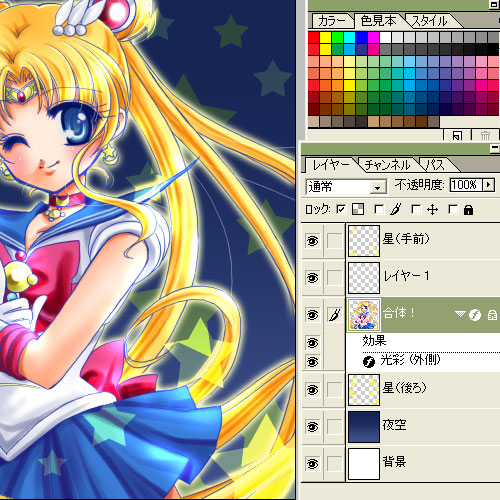Click the paintbrush indicator beside 合体！ layer
The height and width of the screenshot is (500, 500).
pos(334,315)
